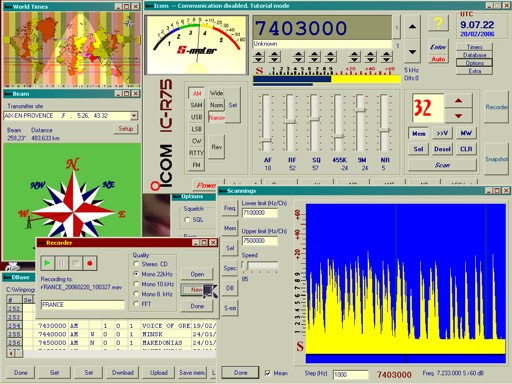Select Mono 10 kHz recording quality
The width and height of the screenshot is (512, 384).
(x=136, y=284)
